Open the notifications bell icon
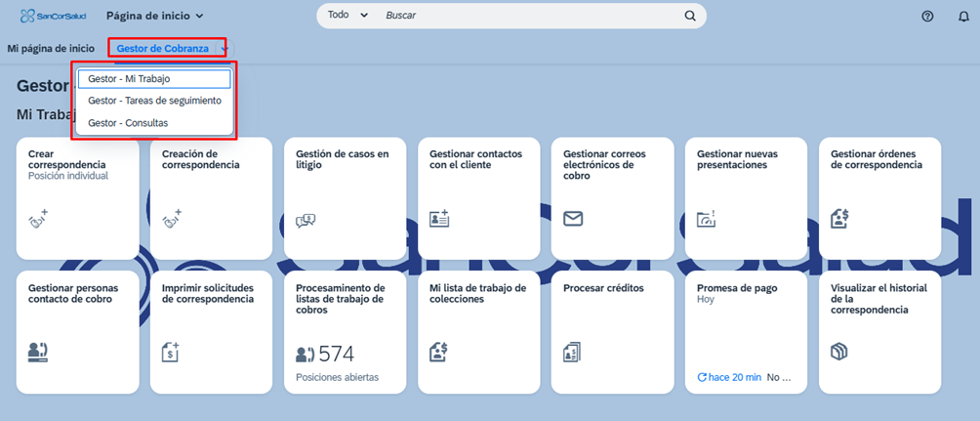This screenshot has width=980, height=421. click(x=962, y=17)
